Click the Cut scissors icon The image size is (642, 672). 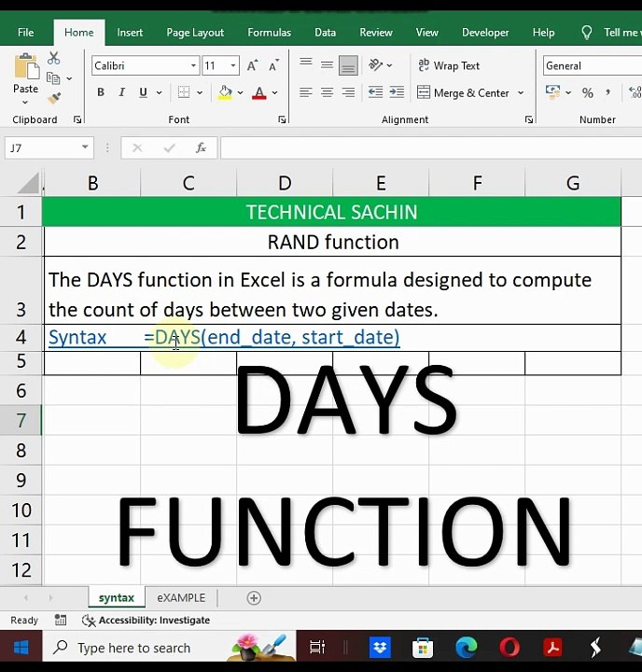tap(53, 58)
